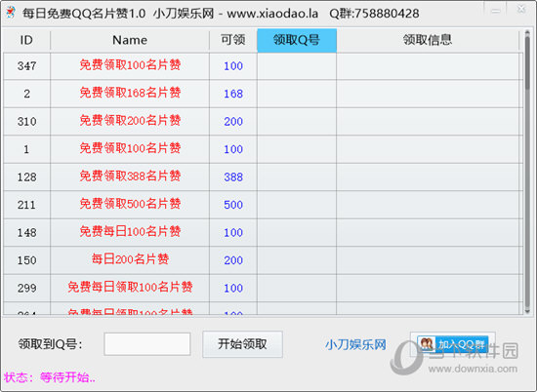Viewport: 537px width, 392px height.
Task: Click the 状态: 等待开始 status text
Action: (x=50, y=377)
